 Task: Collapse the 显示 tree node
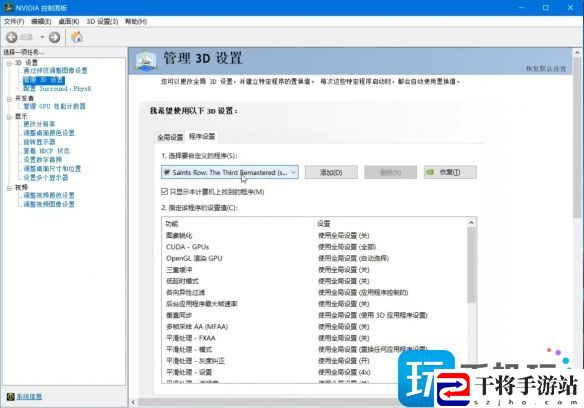pyautogui.click(x=9, y=117)
